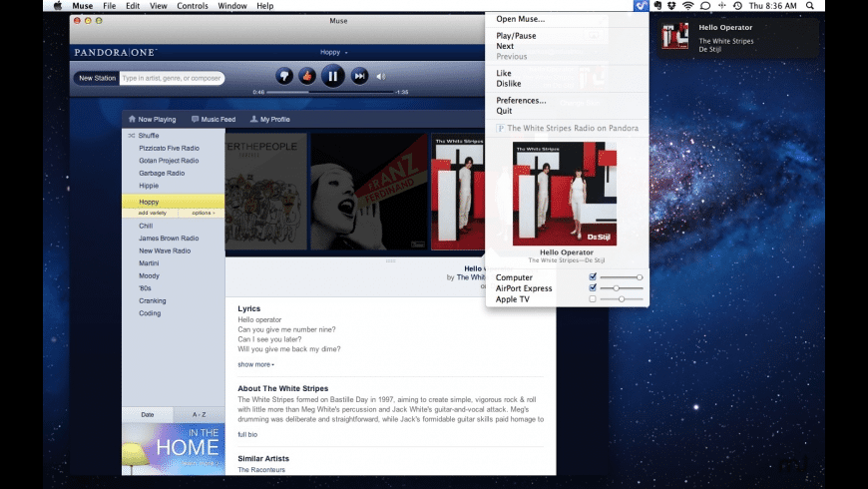
Task: Expand the options menu under Hoppy
Action: [203, 213]
